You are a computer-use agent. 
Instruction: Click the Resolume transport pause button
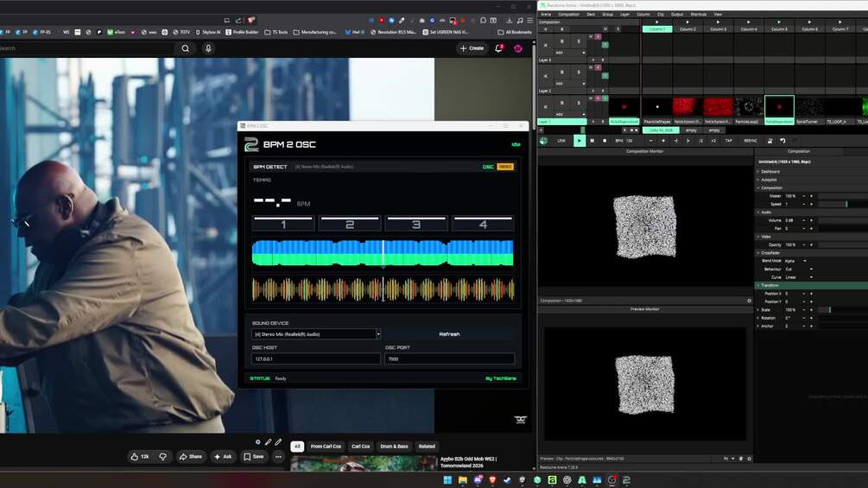click(592, 141)
